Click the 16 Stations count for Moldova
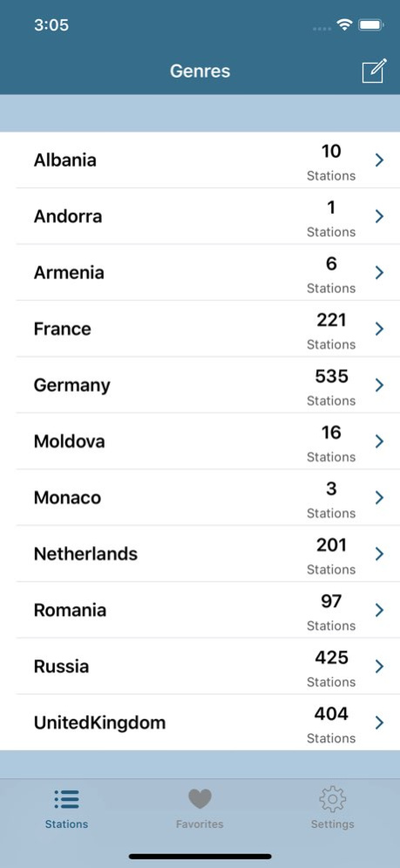Screen dimensions: 400x868 (331, 443)
